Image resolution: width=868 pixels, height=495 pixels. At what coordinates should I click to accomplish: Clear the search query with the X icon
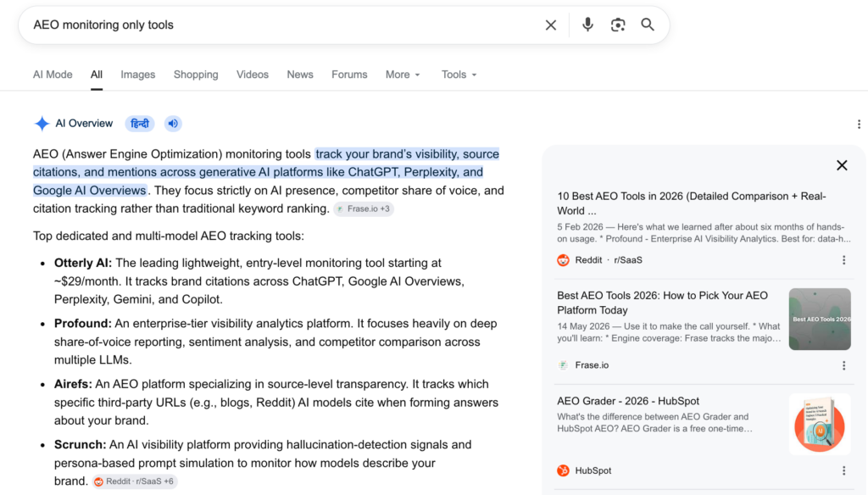(550, 25)
